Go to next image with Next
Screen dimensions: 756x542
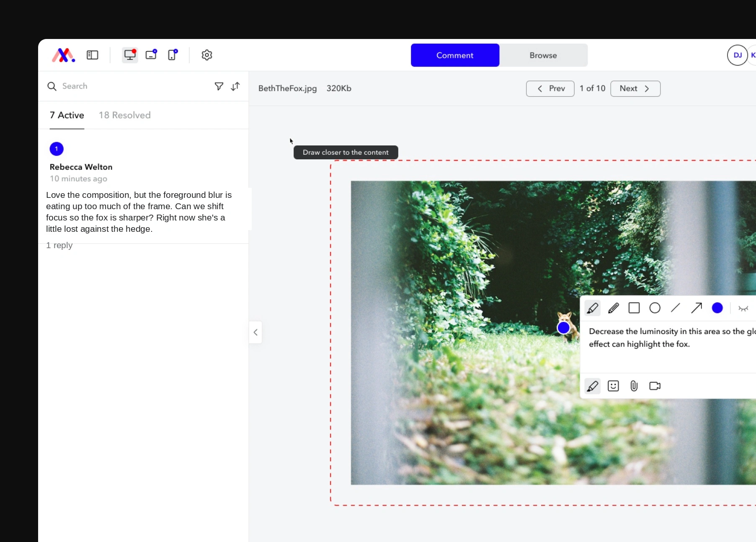click(x=635, y=89)
